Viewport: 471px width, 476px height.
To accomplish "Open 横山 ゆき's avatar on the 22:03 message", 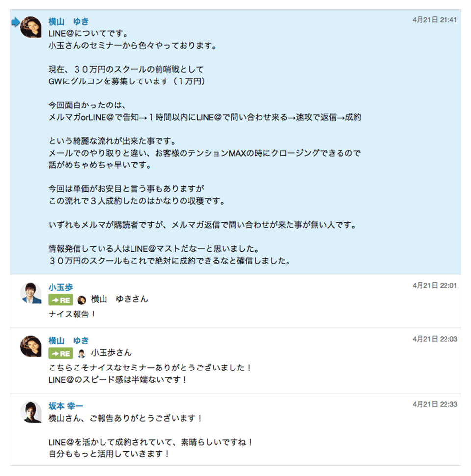I will pyautogui.click(x=30, y=346).
